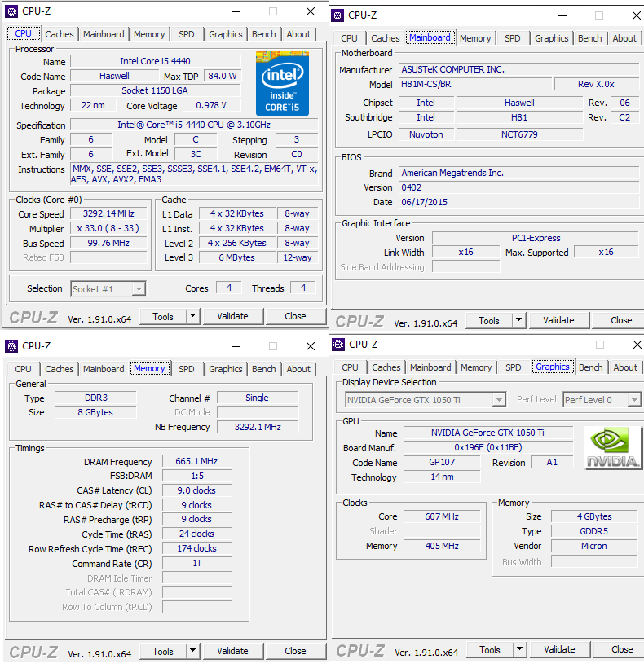Click the Core Speed 3292.14 MHz value

(108, 213)
